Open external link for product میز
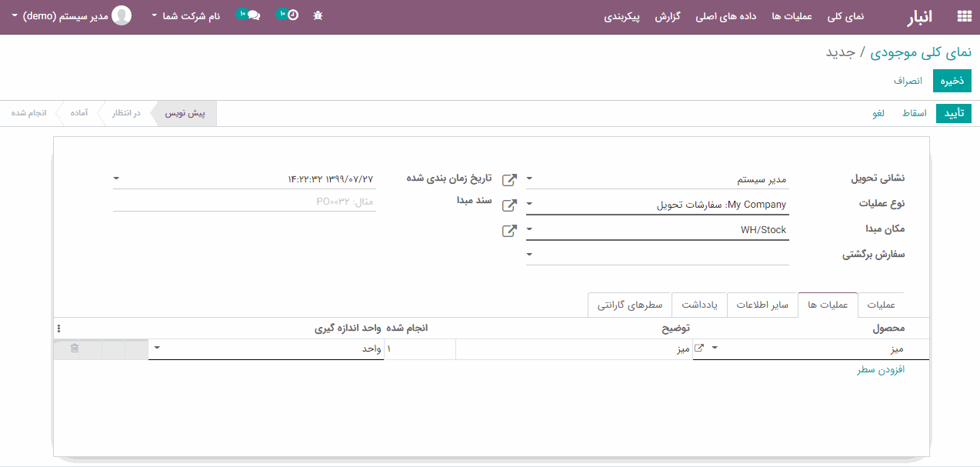This screenshot has height=467, width=980. pyautogui.click(x=699, y=349)
